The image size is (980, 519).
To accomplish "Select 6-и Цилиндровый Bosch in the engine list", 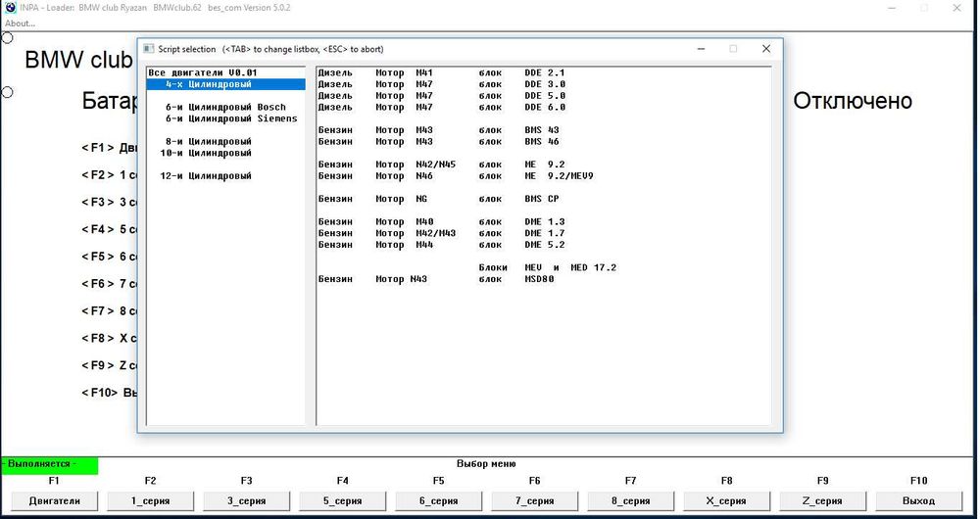I will (x=225, y=107).
